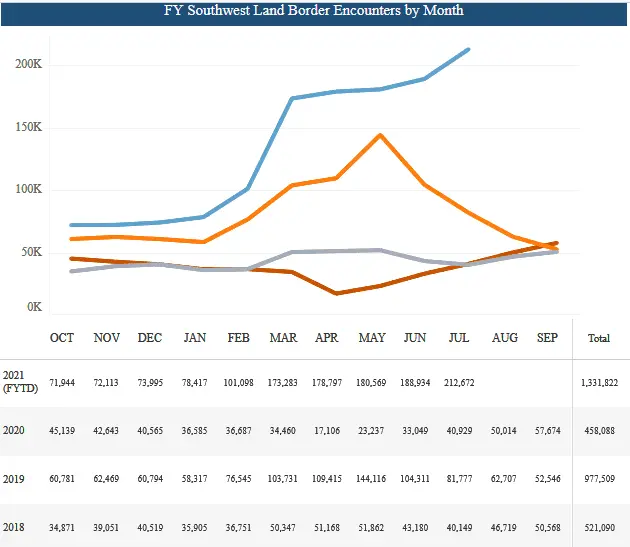
Task: Click the MAY column header
Action: 372,338
